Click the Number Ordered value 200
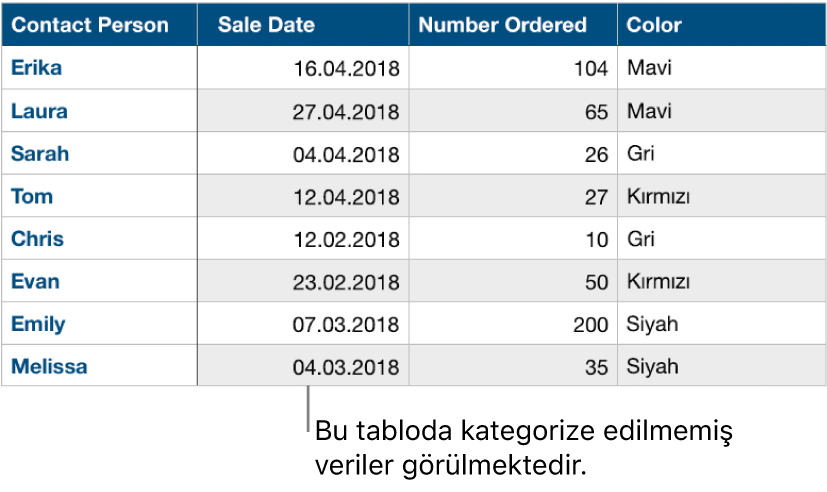The image size is (827, 492). coord(591,325)
